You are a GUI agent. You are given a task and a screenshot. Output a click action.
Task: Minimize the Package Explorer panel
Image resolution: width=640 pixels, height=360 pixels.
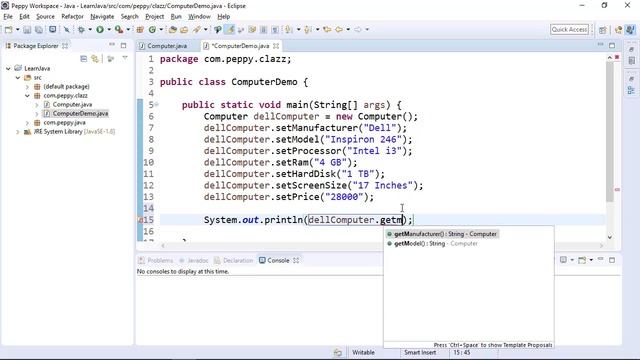point(112,45)
